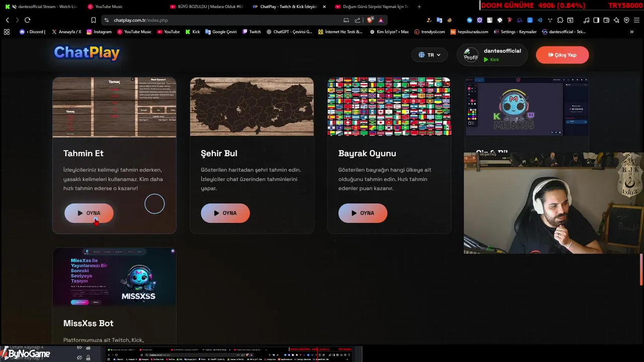Click the Google Translate extension icon
Screen dimensions: 644x362
click(439, 20)
